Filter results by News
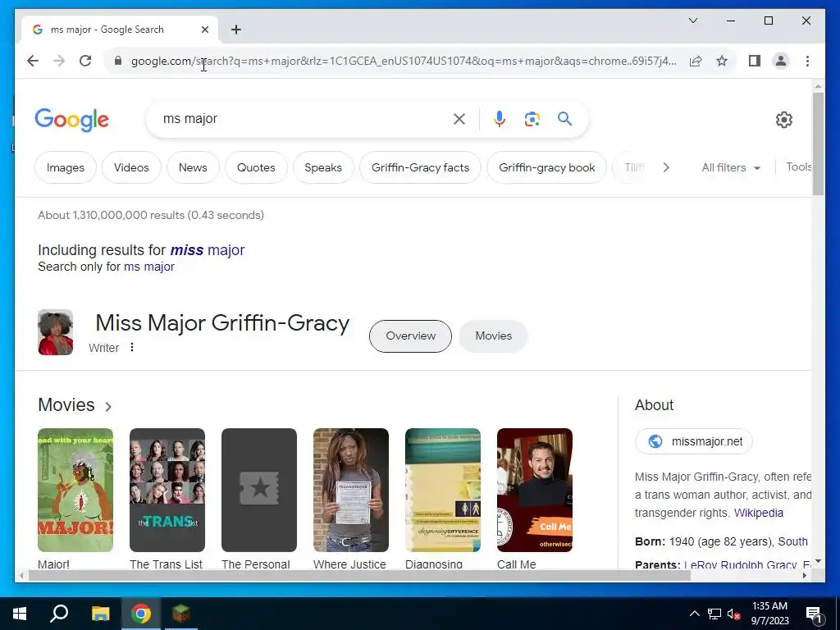Viewport: 840px width, 630px height. point(193,167)
